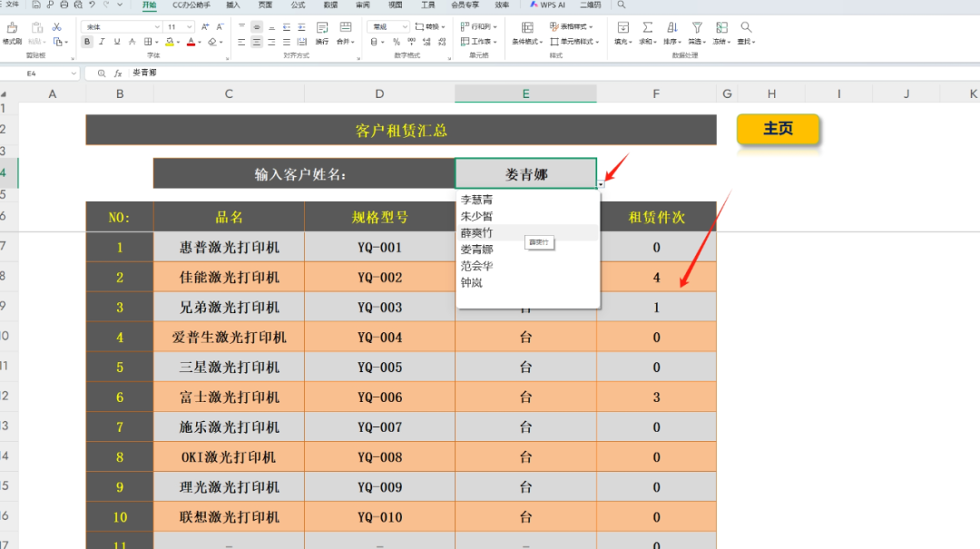Click the Decrease Indent icon

click(x=286, y=27)
